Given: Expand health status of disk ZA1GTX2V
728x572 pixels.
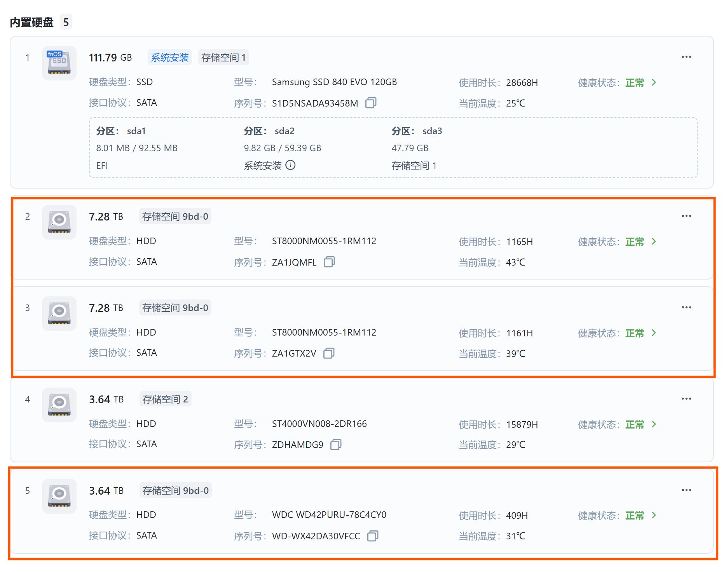Looking at the screenshot, I should coord(654,333).
